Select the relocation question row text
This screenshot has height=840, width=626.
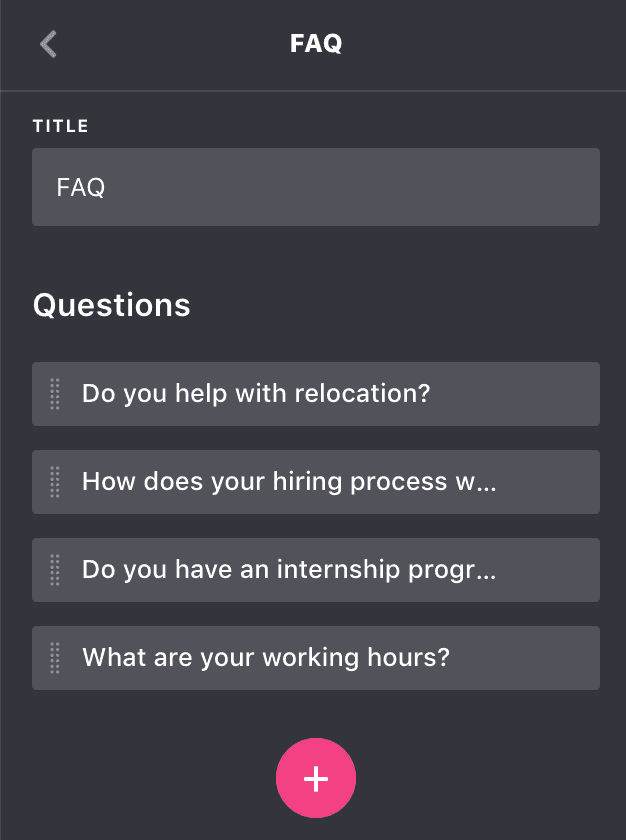pyautogui.click(x=256, y=394)
